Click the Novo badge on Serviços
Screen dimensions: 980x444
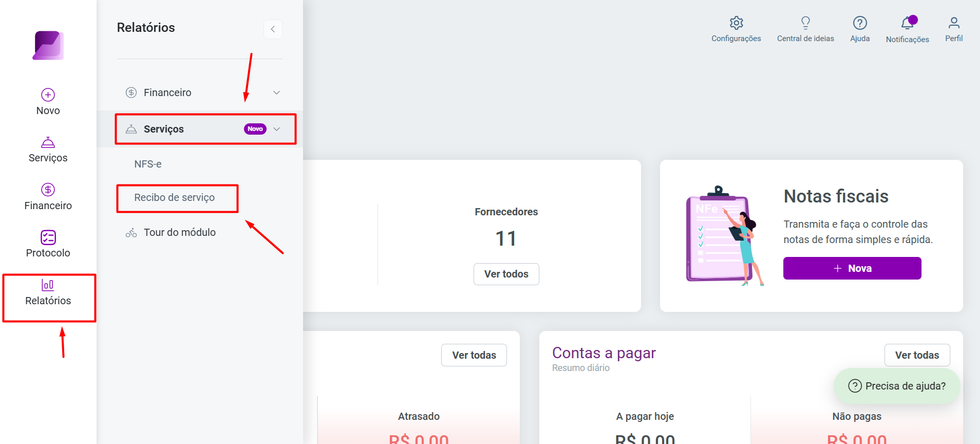[x=255, y=129]
